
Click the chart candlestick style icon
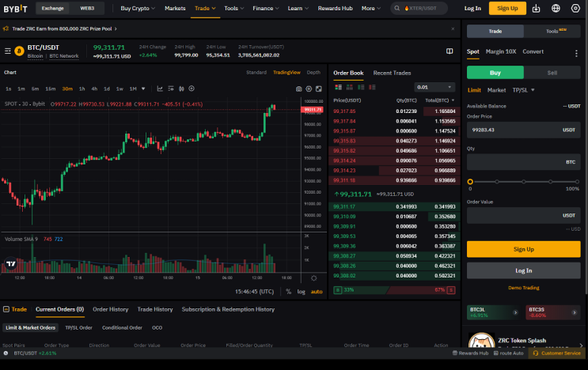point(181,89)
